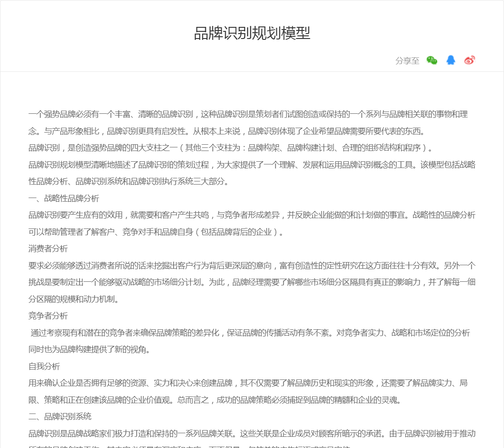Click the paragraph starting 品牌识别规划模型清晰地描述了

click(251, 164)
